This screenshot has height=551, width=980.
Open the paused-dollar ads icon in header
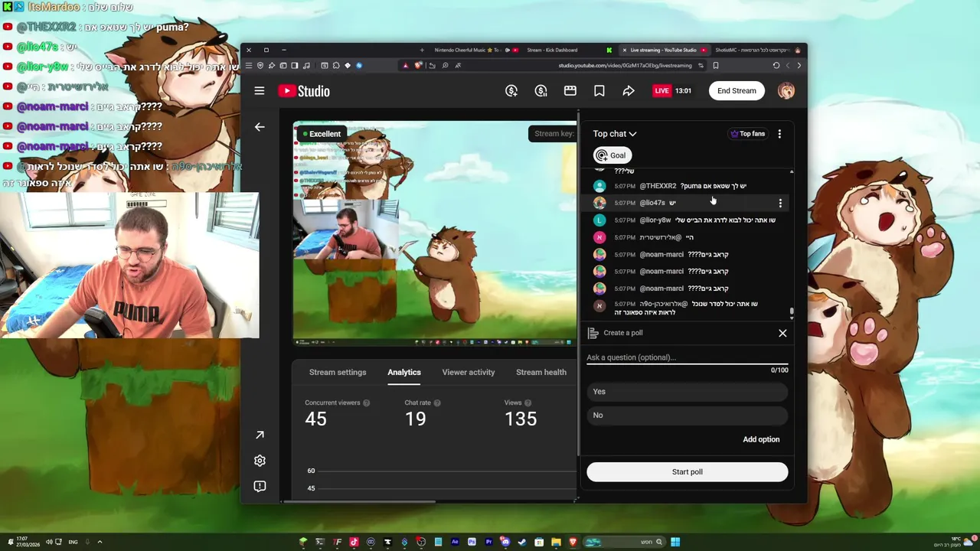click(541, 91)
